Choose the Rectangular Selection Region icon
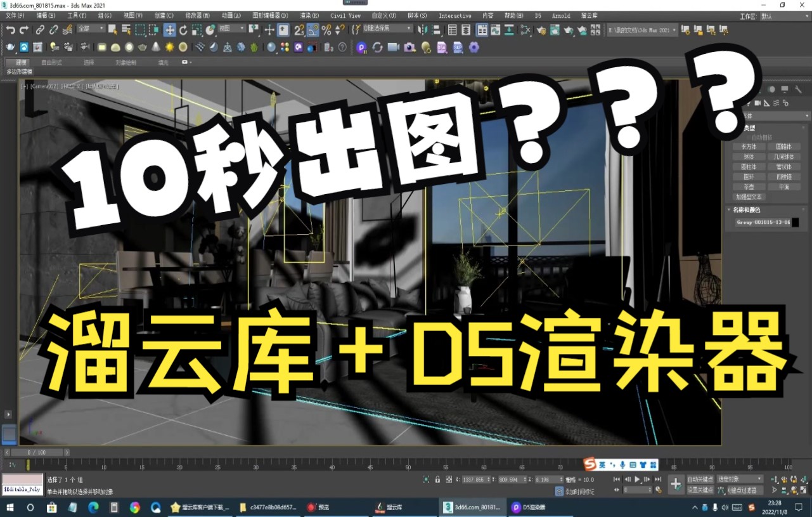 click(x=139, y=29)
